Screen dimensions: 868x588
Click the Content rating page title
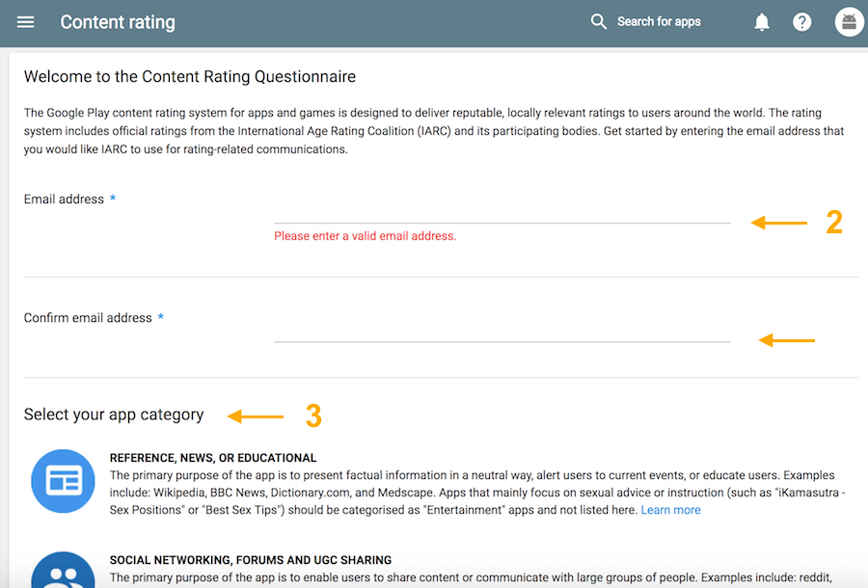[118, 22]
